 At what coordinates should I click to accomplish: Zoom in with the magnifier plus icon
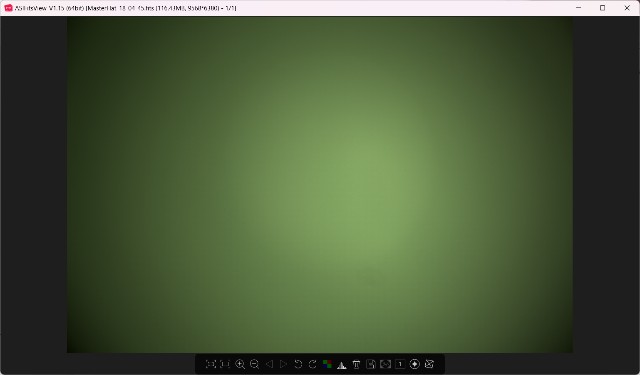pos(240,364)
